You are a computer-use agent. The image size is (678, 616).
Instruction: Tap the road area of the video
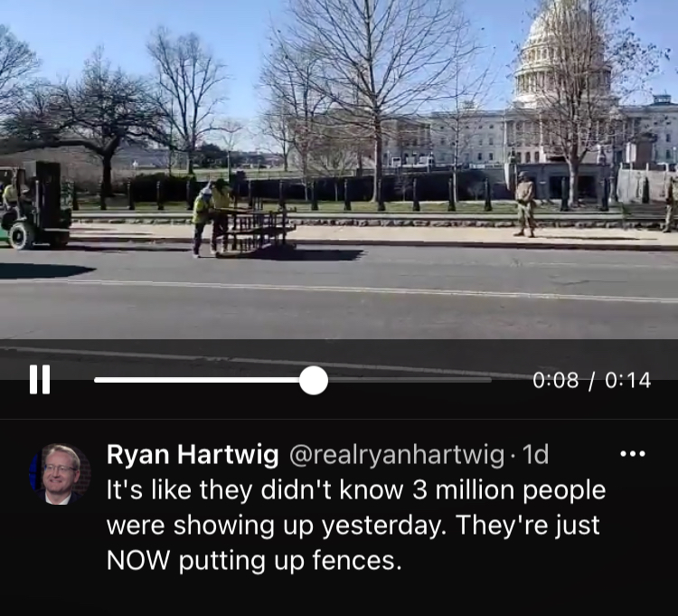click(x=339, y=294)
